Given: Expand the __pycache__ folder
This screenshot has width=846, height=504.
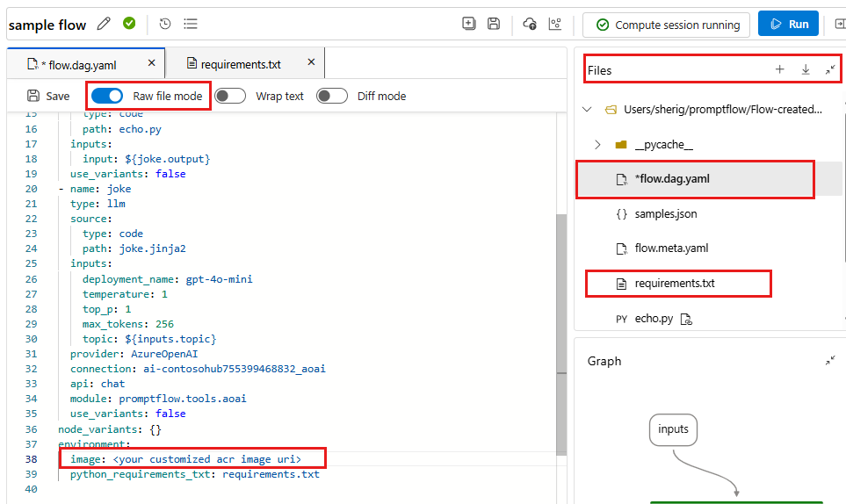Looking at the screenshot, I should [597, 145].
